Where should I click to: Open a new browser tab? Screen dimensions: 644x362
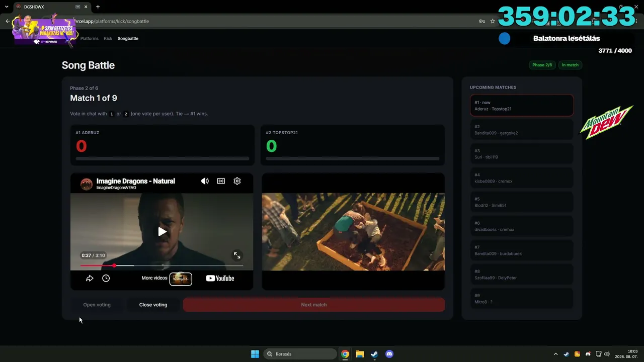[98, 7]
